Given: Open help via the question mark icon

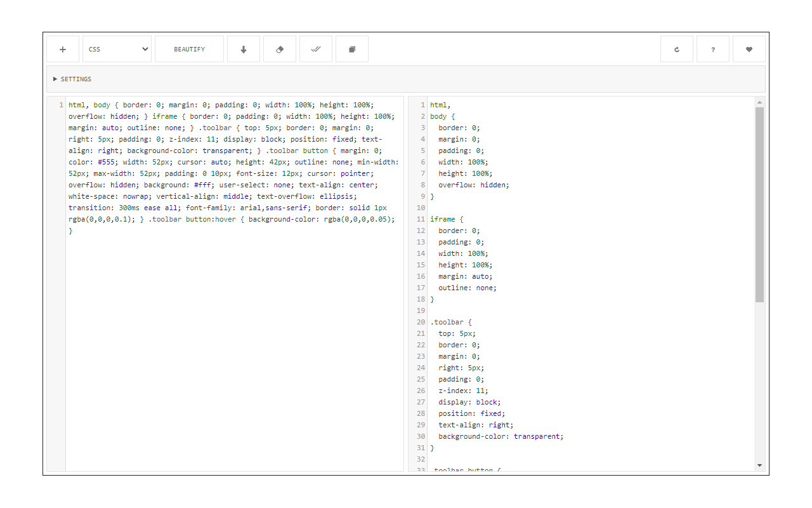Looking at the screenshot, I should point(712,49).
